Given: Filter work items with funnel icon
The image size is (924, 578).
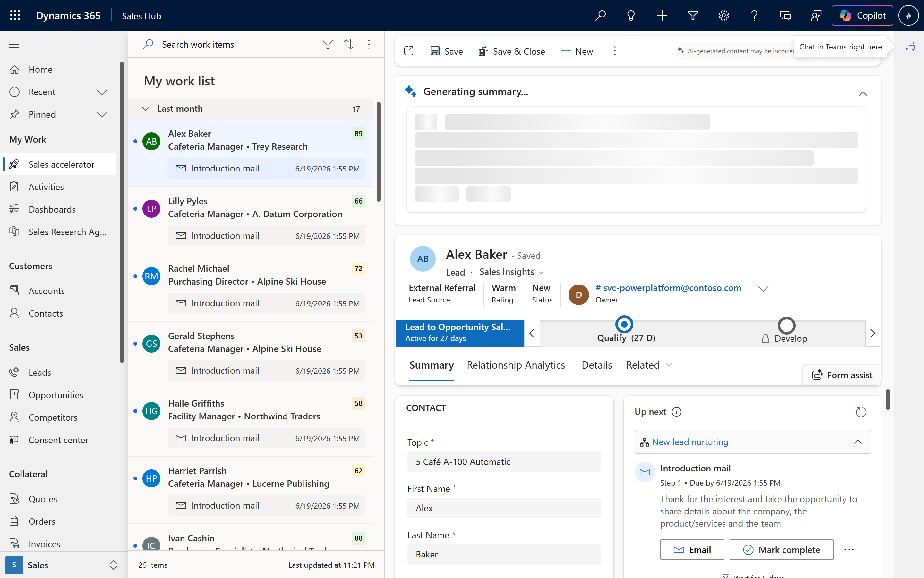Looking at the screenshot, I should pyautogui.click(x=328, y=44).
